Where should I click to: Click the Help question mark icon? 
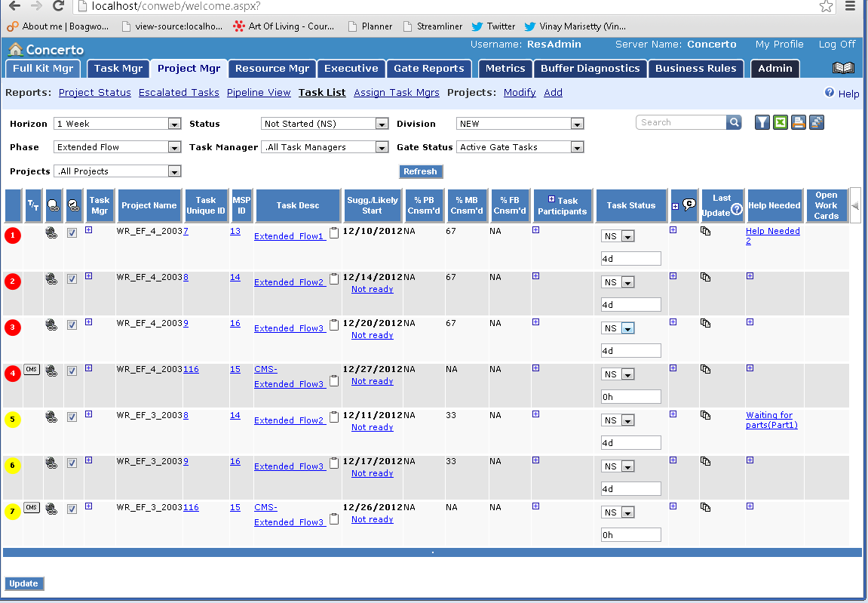point(830,93)
